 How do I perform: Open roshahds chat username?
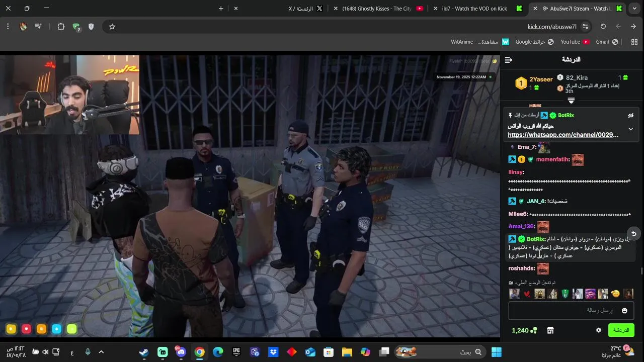pos(522,268)
